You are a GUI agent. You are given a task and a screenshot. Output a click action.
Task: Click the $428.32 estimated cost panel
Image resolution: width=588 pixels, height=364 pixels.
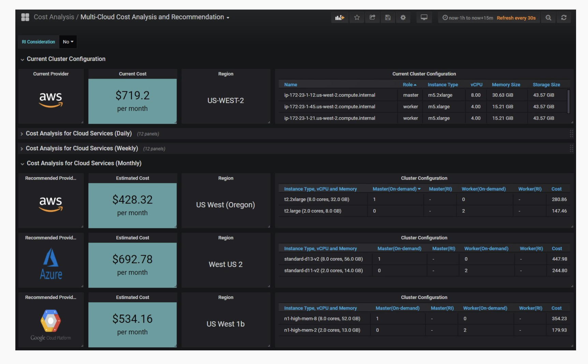click(132, 206)
